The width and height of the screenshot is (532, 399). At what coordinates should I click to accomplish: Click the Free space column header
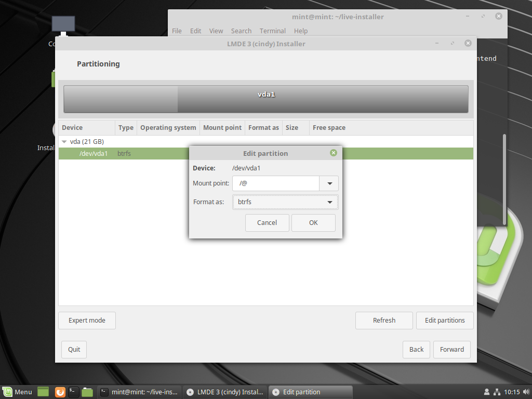pos(391,128)
